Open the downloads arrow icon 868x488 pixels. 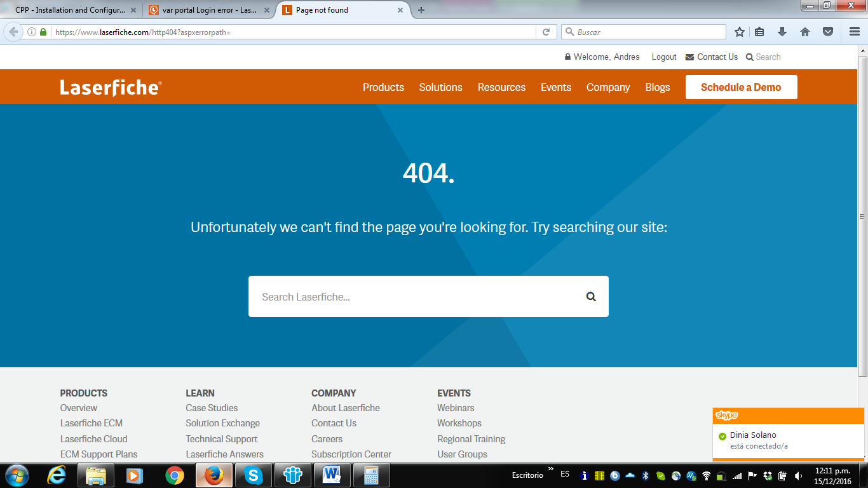(x=782, y=32)
